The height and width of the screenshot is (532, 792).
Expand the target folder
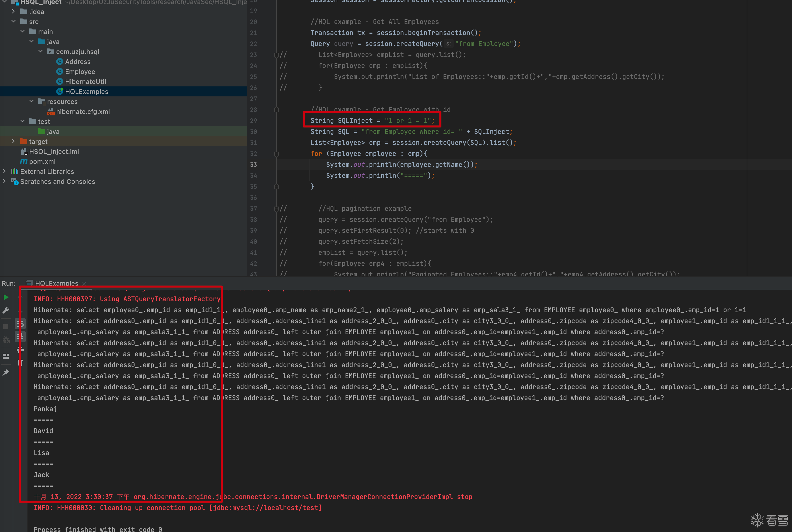[x=13, y=141]
